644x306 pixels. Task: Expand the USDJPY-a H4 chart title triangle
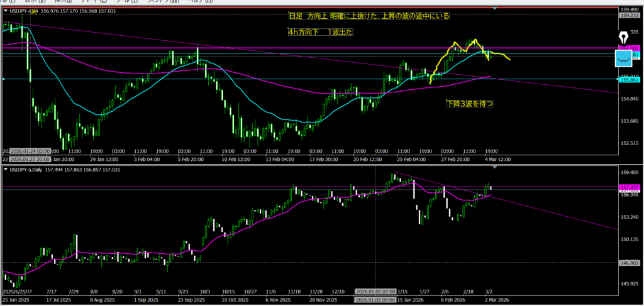pos(6,11)
